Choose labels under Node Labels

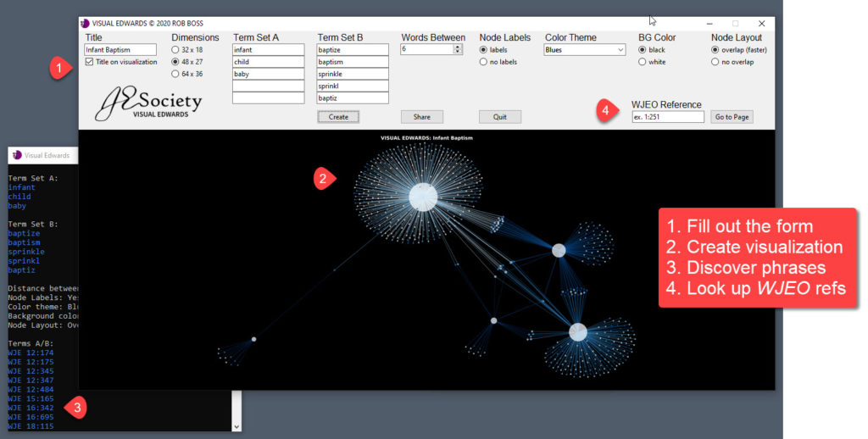(483, 50)
